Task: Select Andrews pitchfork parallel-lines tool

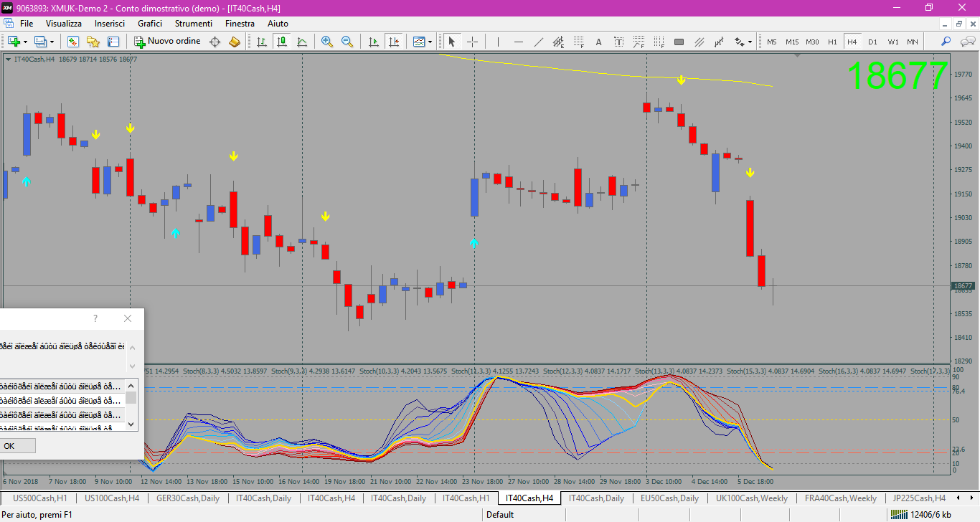Action: pyautogui.click(x=699, y=42)
